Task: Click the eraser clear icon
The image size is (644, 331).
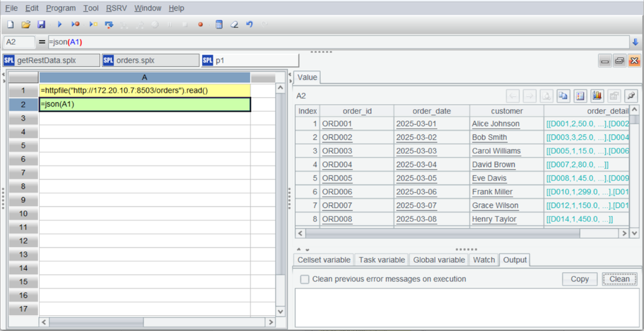Action: (234, 24)
